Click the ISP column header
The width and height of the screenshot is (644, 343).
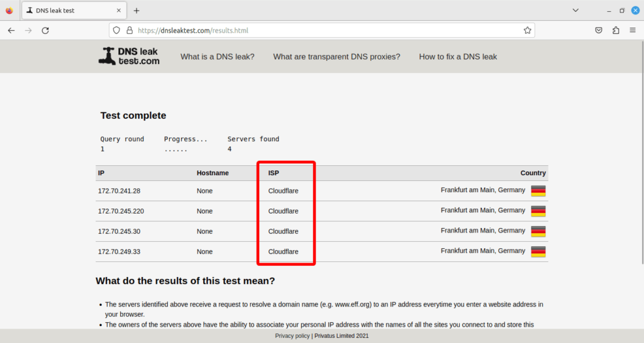274,173
